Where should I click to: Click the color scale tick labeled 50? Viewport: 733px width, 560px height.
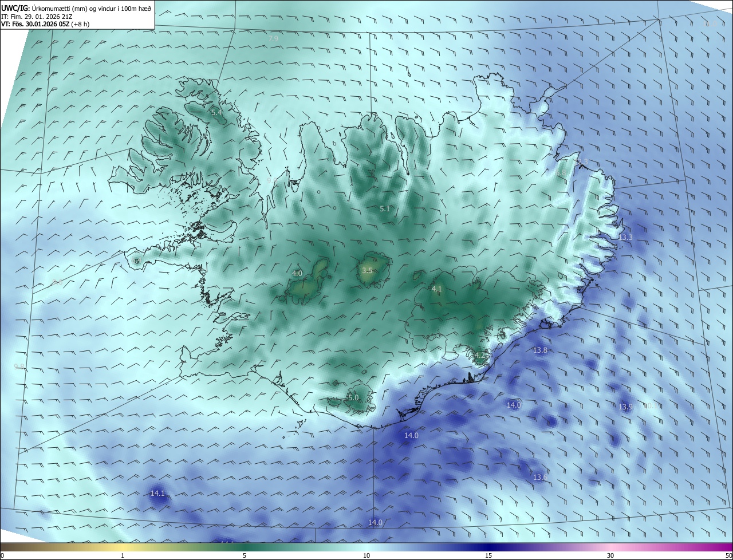(728, 555)
